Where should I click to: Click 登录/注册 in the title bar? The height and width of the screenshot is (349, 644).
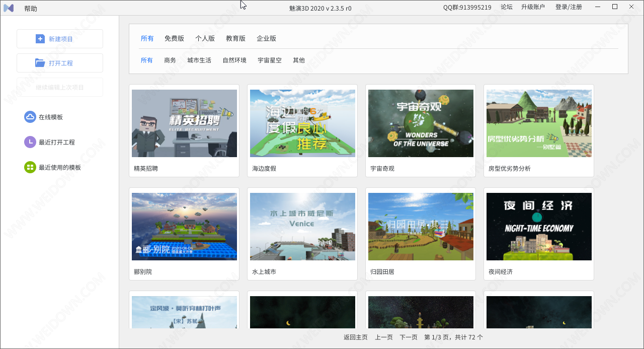pyautogui.click(x=569, y=7)
